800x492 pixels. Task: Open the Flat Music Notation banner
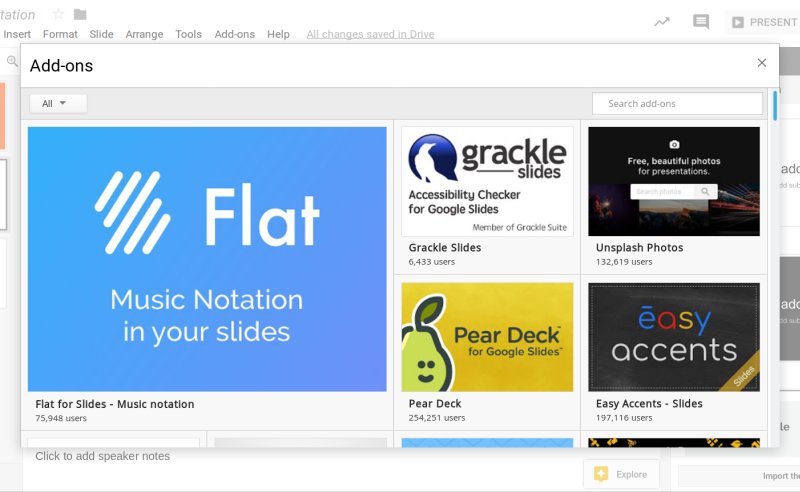[x=207, y=259]
